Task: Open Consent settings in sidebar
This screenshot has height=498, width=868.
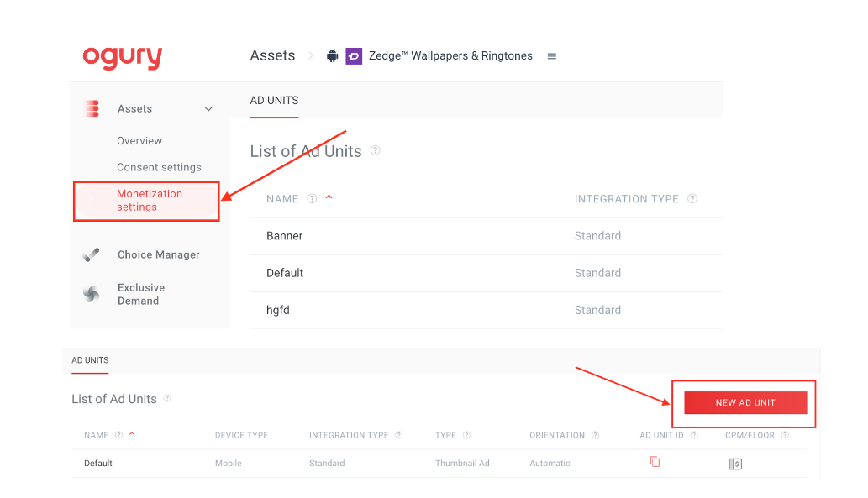Action: [x=159, y=167]
